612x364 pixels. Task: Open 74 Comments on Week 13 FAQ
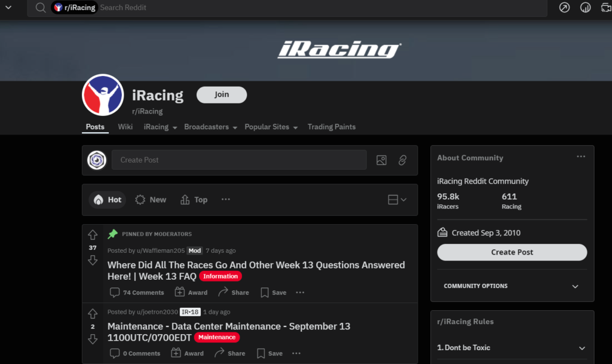[137, 292]
